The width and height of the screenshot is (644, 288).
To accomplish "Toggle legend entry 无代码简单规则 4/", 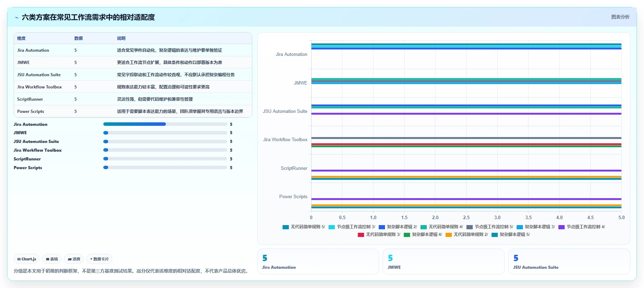I will 442,227.
